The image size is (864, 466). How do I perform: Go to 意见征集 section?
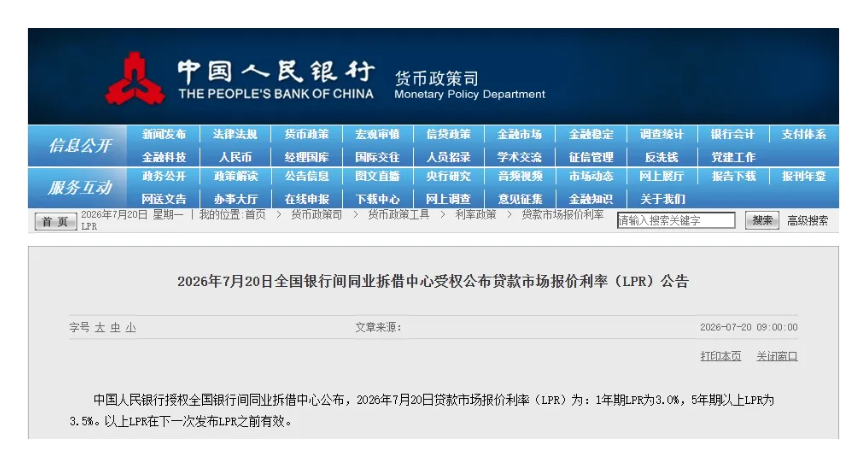[519, 199]
